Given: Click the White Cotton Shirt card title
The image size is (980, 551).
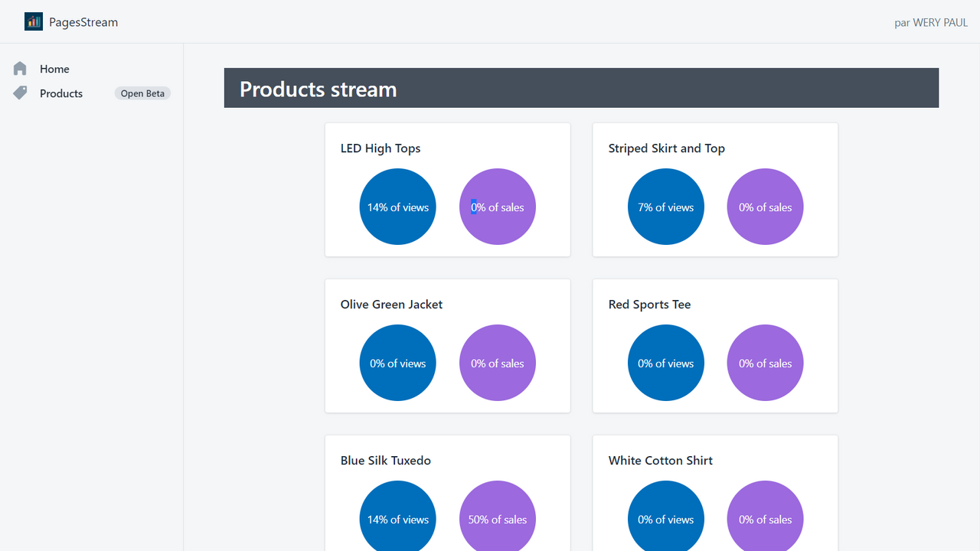Looking at the screenshot, I should [x=661, y=461].
